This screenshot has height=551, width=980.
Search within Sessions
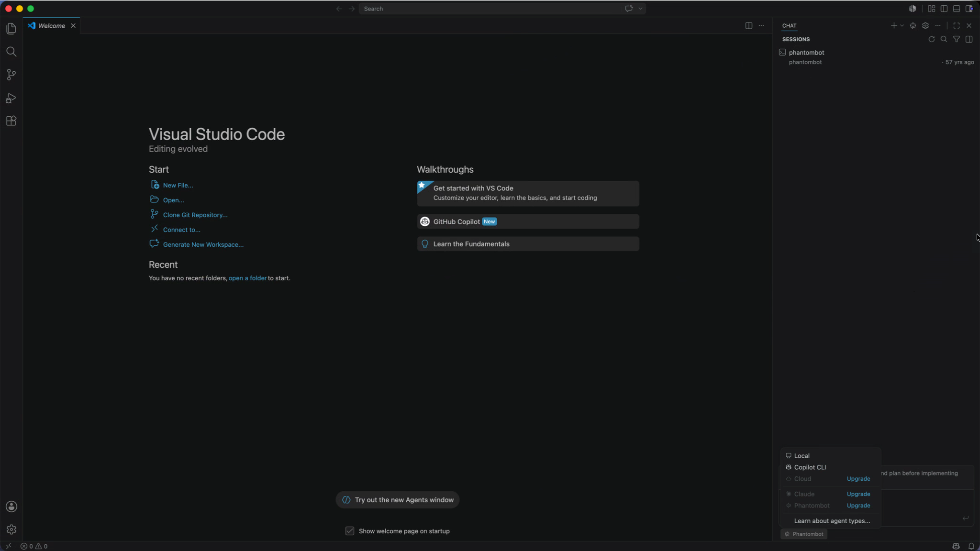[944, 39]
